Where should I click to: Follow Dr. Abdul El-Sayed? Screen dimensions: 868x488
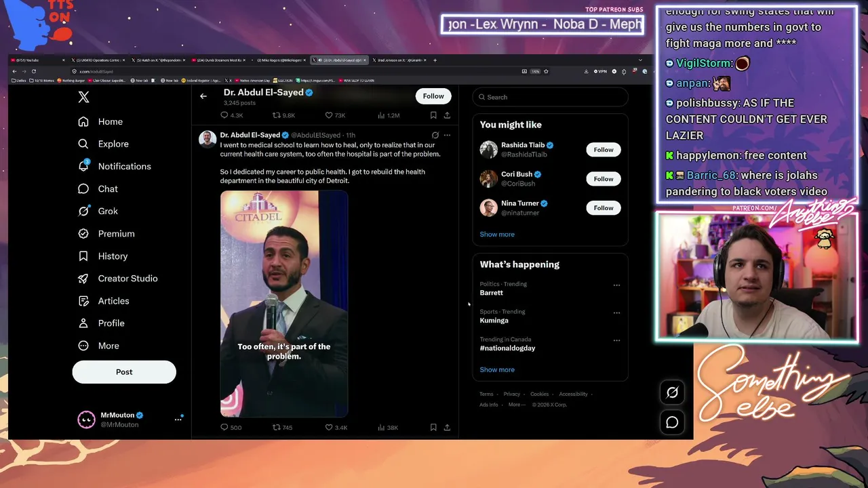[433, 96]
